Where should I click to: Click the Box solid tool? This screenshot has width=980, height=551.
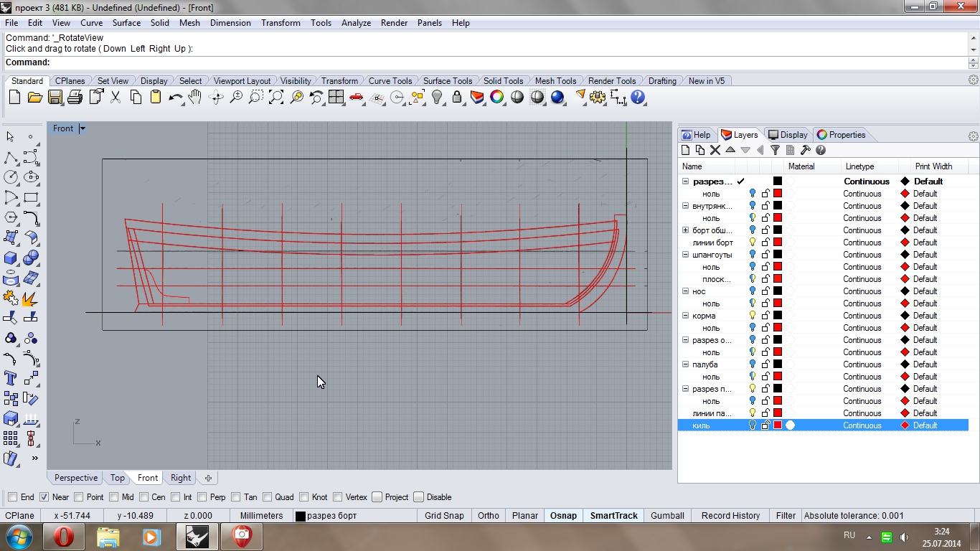click(x=11, y=258)
